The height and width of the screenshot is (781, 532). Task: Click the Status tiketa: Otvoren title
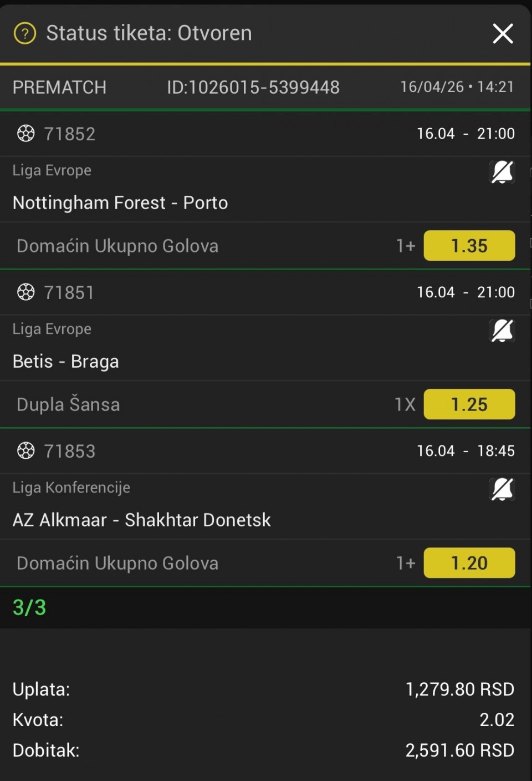coord(149,33)
